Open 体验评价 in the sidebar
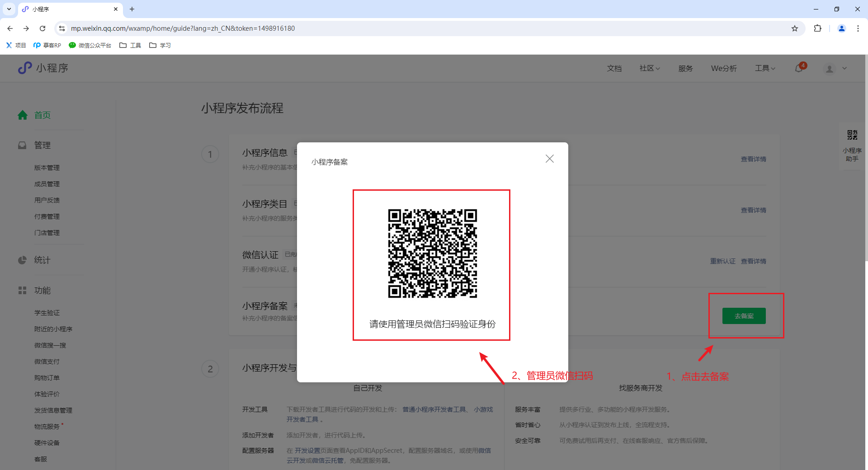Viewport: 868px width, 470px height. (47, 394)
